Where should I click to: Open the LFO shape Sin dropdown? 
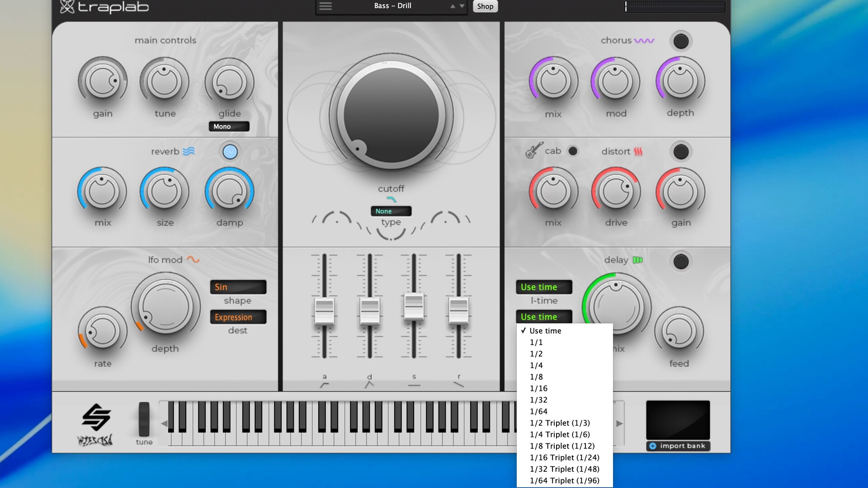238,287
